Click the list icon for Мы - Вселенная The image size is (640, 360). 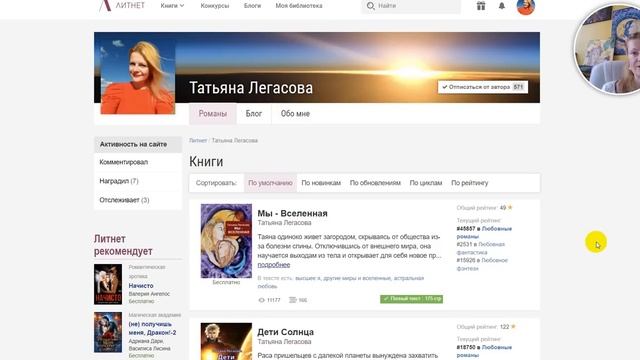click(292, 300)
